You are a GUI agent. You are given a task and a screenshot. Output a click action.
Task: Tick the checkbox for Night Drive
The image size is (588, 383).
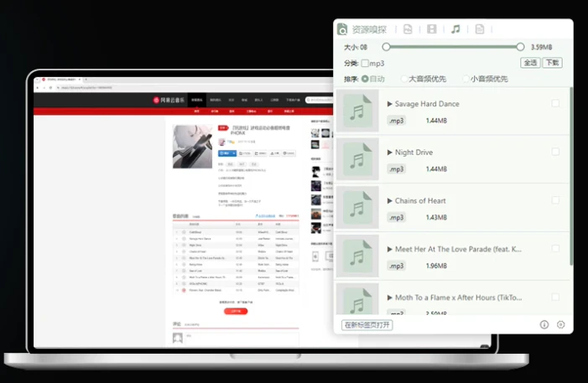(x=555, y=152)
